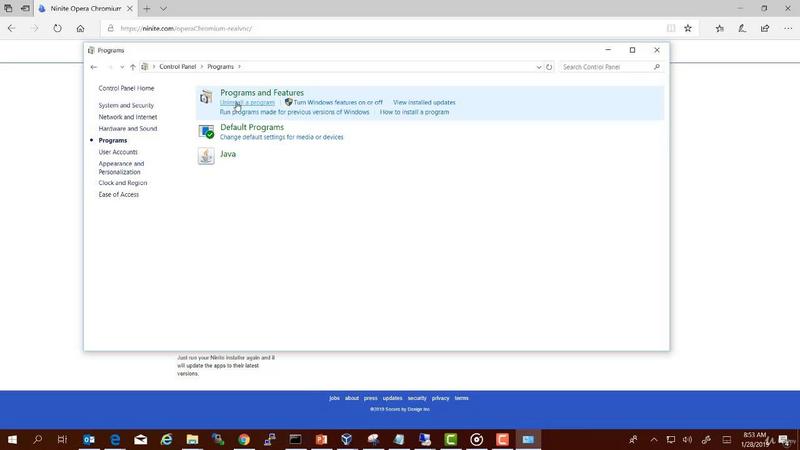Screen dimensions: 800x450
Task: Expand chevron after Programs breadcrumb
Action: 239,67
